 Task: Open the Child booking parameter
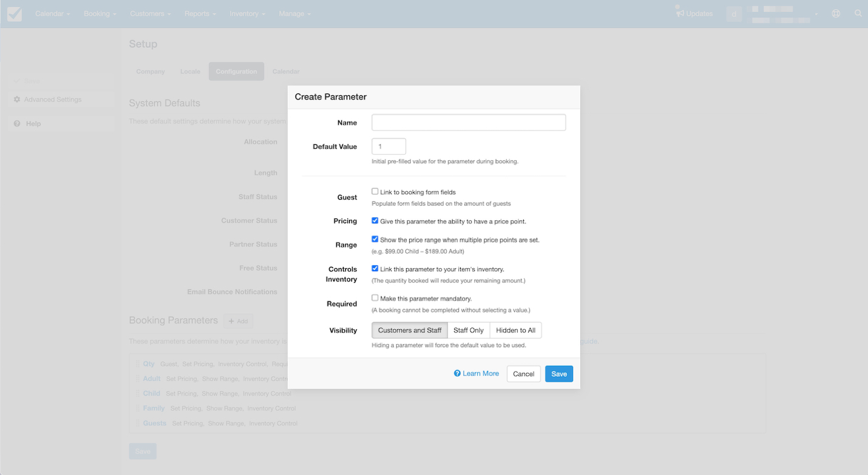tap(152, 394)
